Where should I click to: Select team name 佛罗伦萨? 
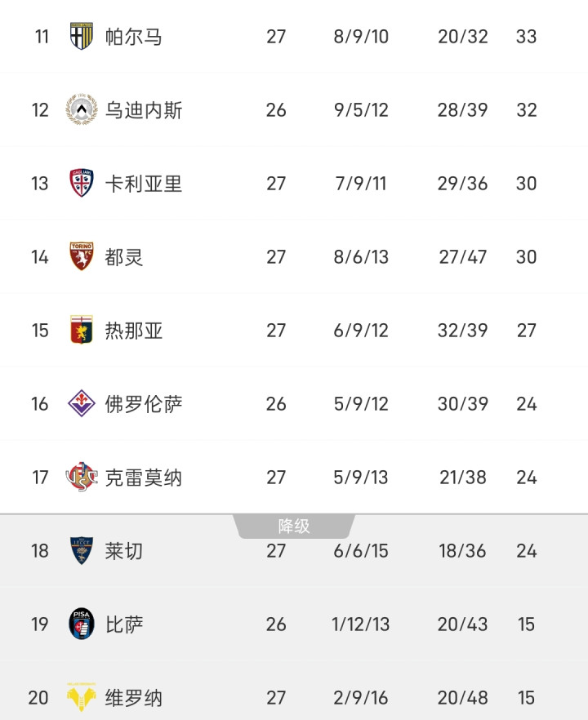(x=144, y=404)
